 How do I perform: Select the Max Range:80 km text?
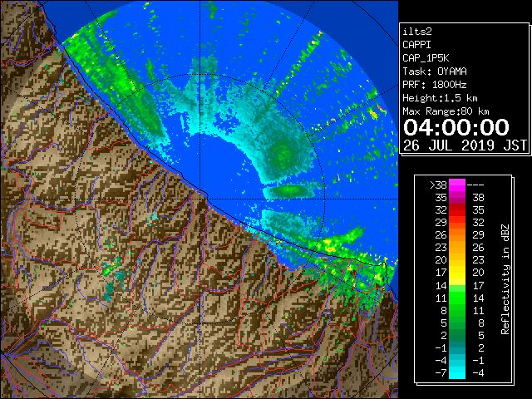click(446, 111)
